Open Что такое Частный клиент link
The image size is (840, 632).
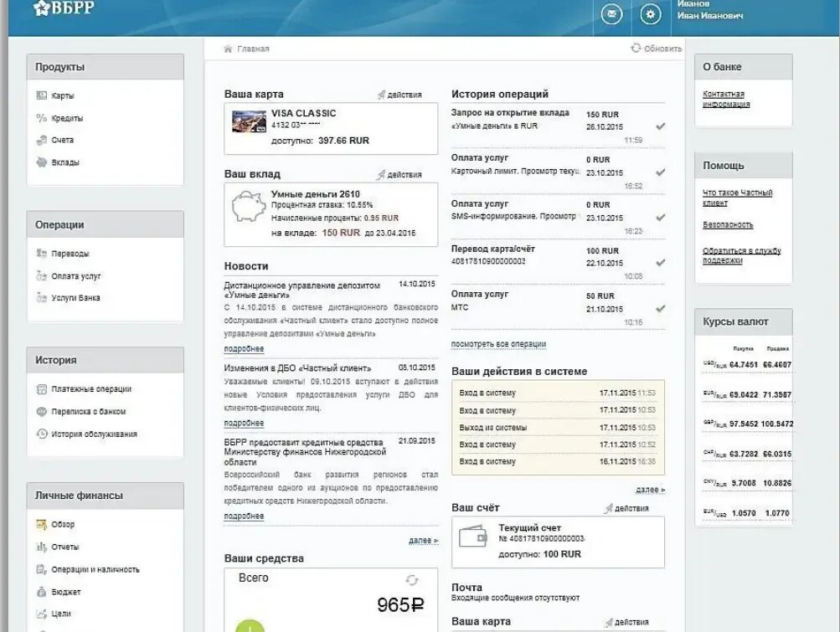[737, 198]
